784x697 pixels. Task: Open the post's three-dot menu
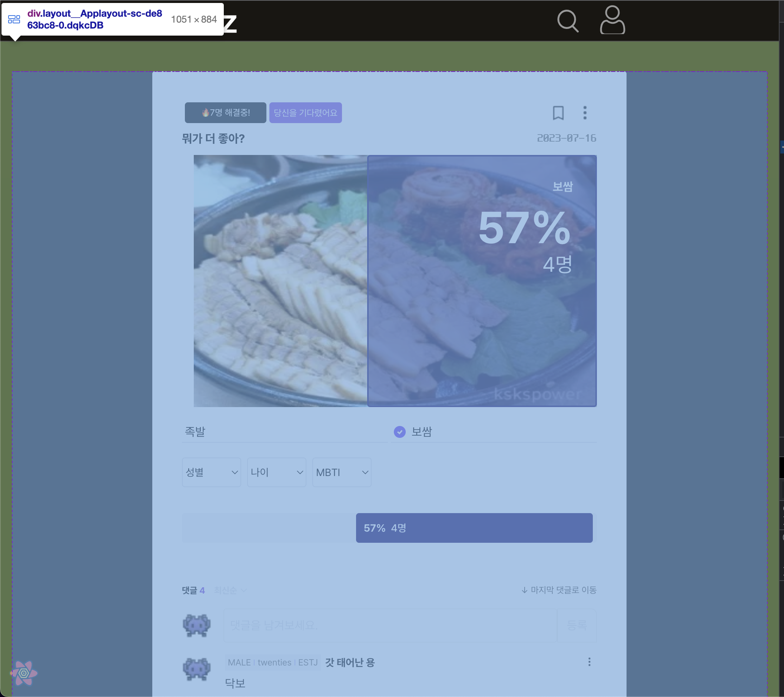(585, 113)
